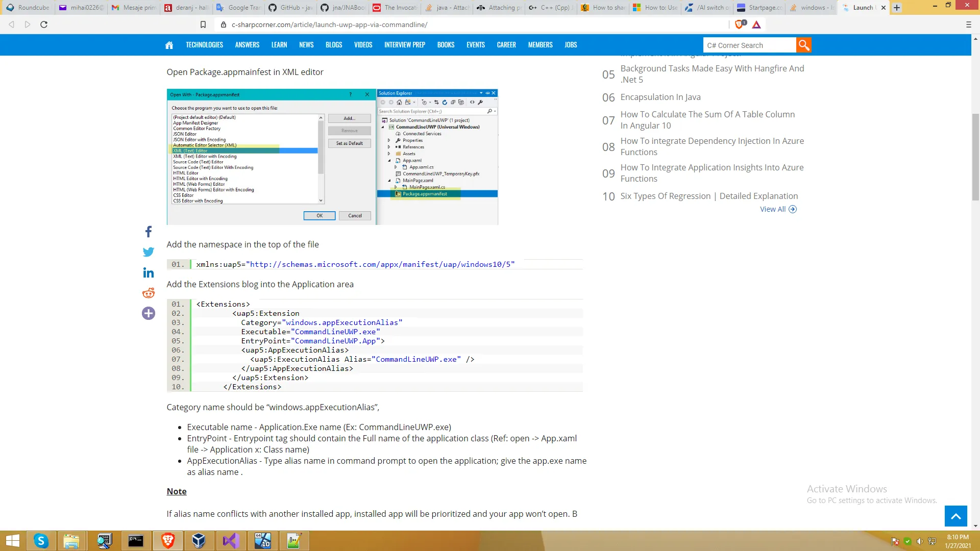Share article on Twitter
This screenshot has width=980, height=551.
148,252
